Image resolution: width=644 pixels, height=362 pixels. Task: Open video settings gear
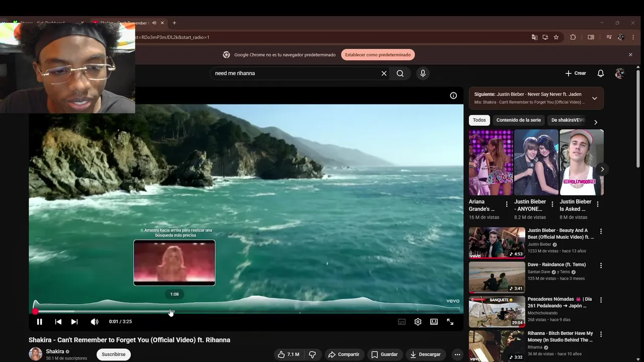pos(418,322)
